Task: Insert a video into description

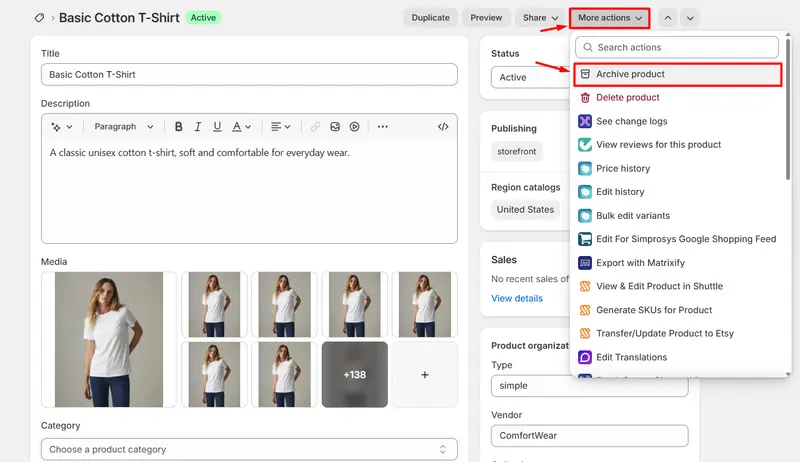Action: (x=355, y=126)
